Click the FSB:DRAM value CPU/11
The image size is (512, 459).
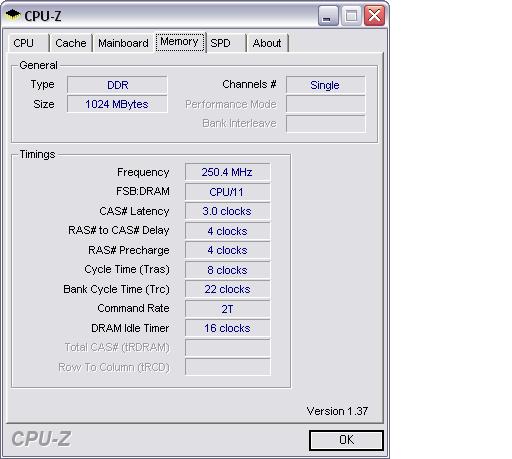227,192
